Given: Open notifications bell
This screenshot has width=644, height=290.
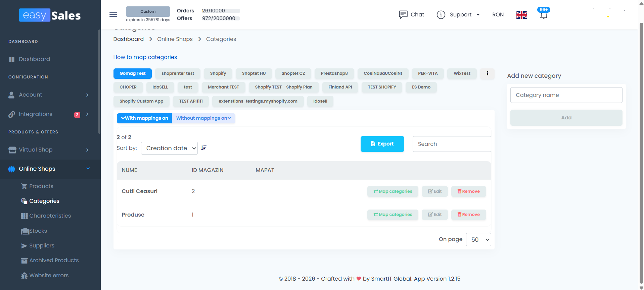Looking at the screenshot, I should coord(544,14).
